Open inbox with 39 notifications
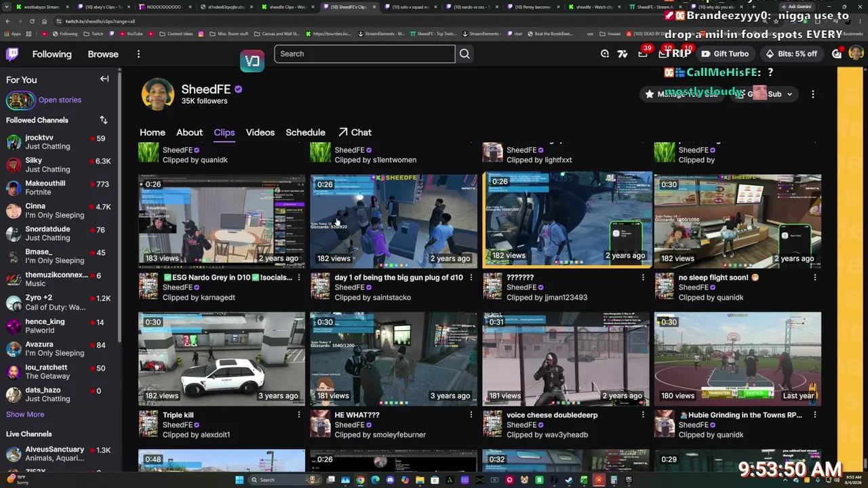Image resolution: width=868 pixels, height=488 pixels. point(643,54)
